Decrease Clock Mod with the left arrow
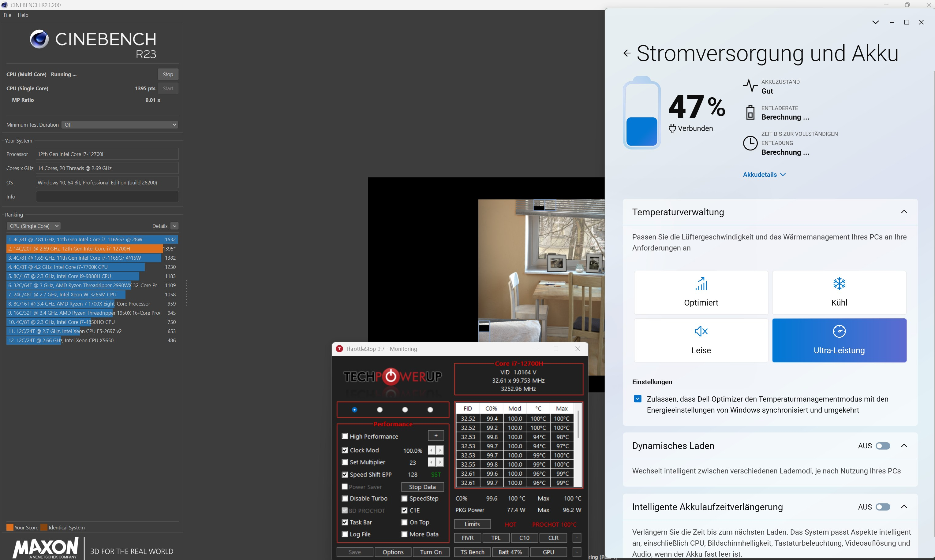The height and width of the screenshot is (560, 935). click(x=432, y=450)
